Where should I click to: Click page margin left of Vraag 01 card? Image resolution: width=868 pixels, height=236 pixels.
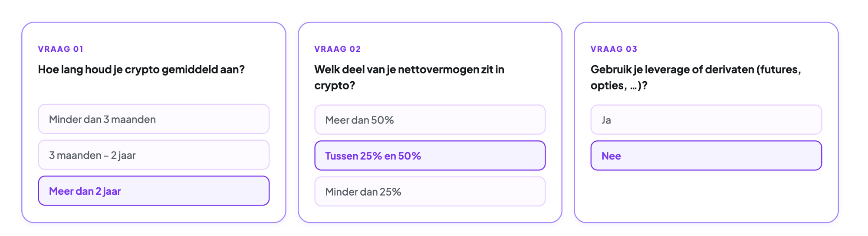click(10, 123)
